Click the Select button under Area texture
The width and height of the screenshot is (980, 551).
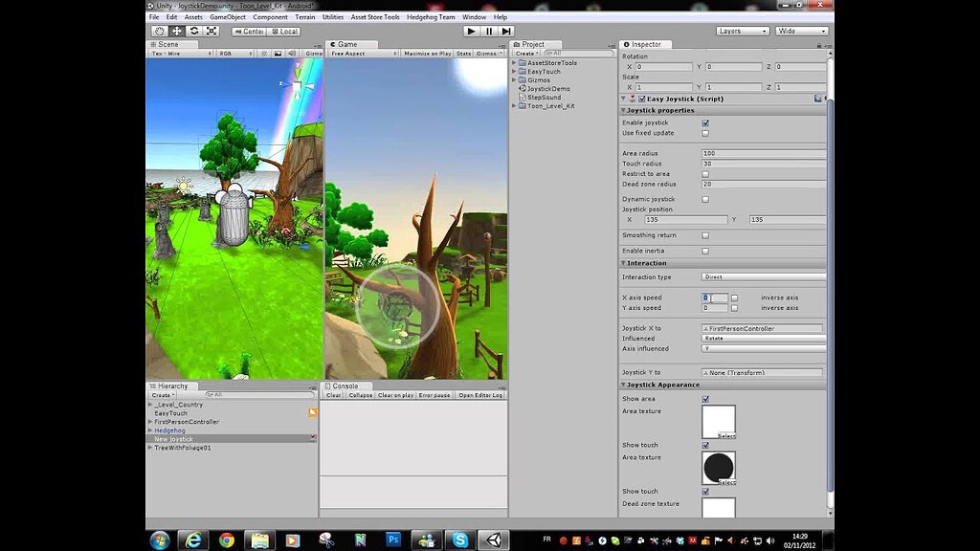point(725,435)
